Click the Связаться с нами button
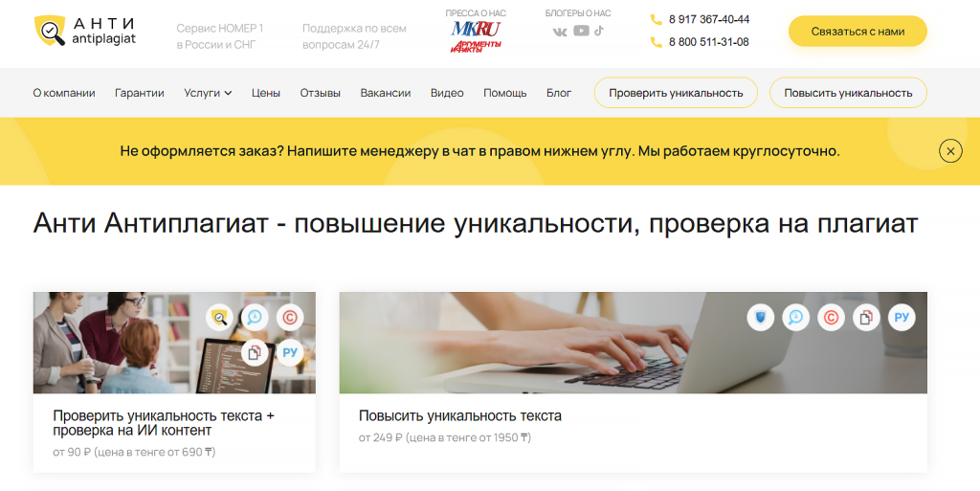980x491 pixels. [x=857, y=32]
